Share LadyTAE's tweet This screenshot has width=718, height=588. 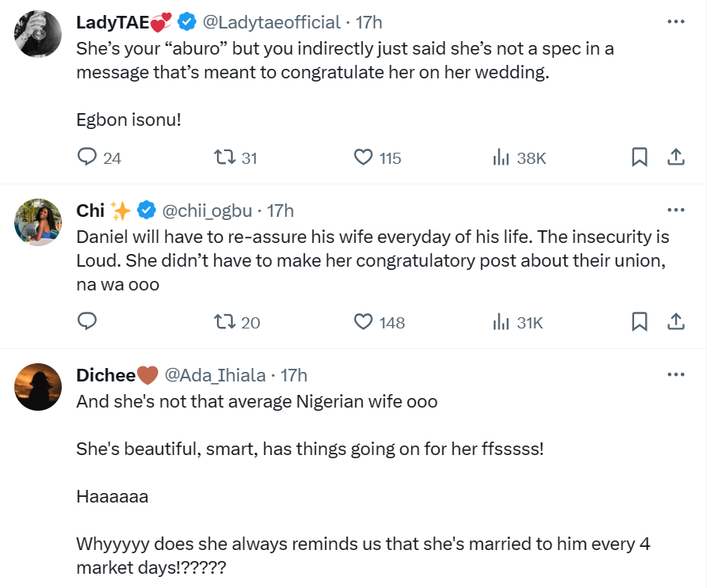point(675,157)
